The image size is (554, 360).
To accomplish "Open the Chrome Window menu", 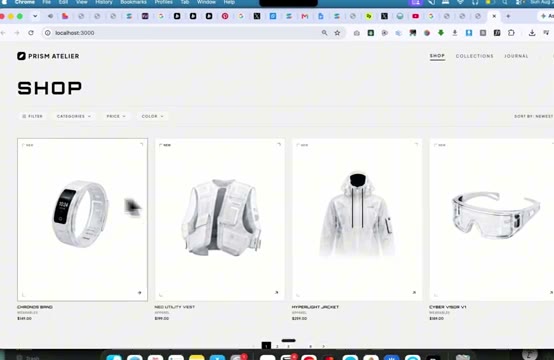I will (x=206, y=2).
